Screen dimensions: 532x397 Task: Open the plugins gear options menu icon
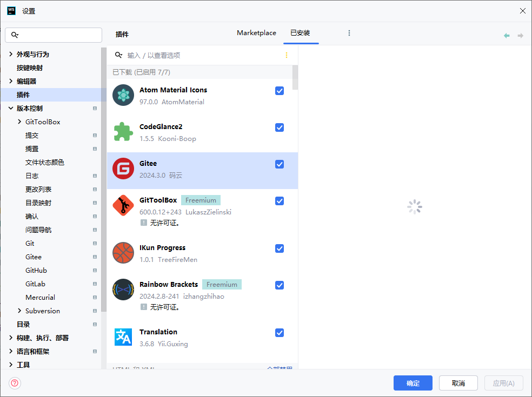pos(349,33)
